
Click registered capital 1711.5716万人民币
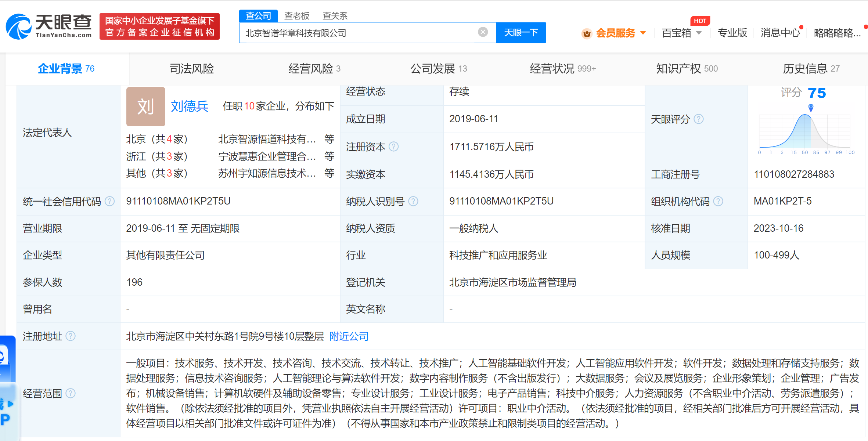[491, 147]
